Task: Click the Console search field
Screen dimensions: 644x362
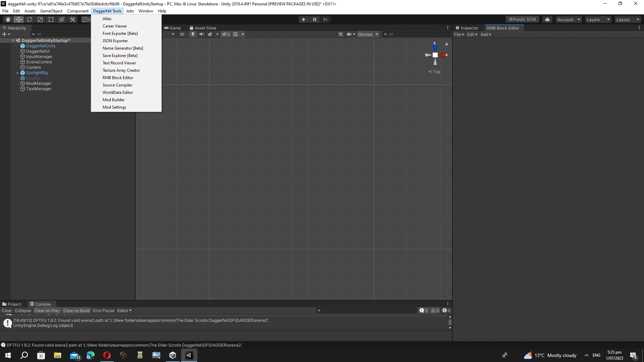Action: [367, 311]
